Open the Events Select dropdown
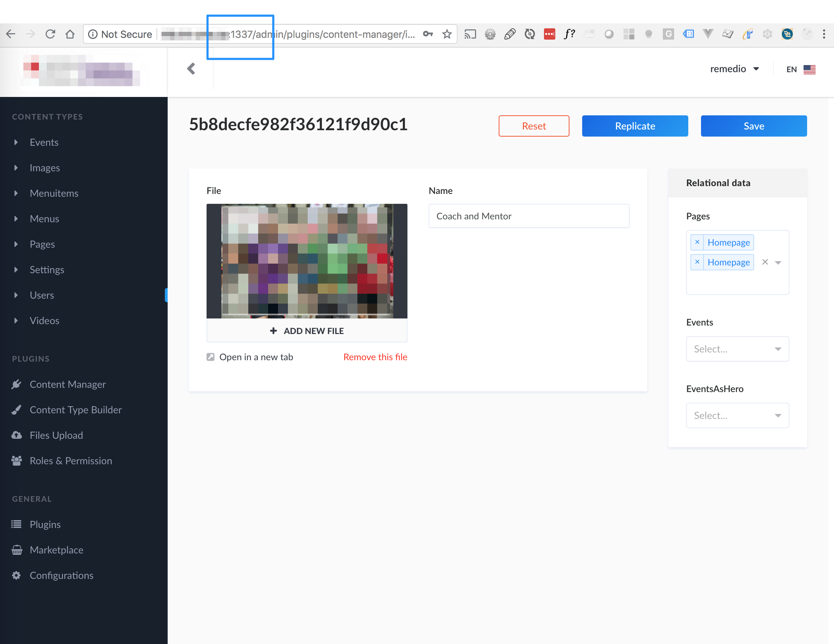The height and width of the screenshot is (644, 834). pos(737,349)
